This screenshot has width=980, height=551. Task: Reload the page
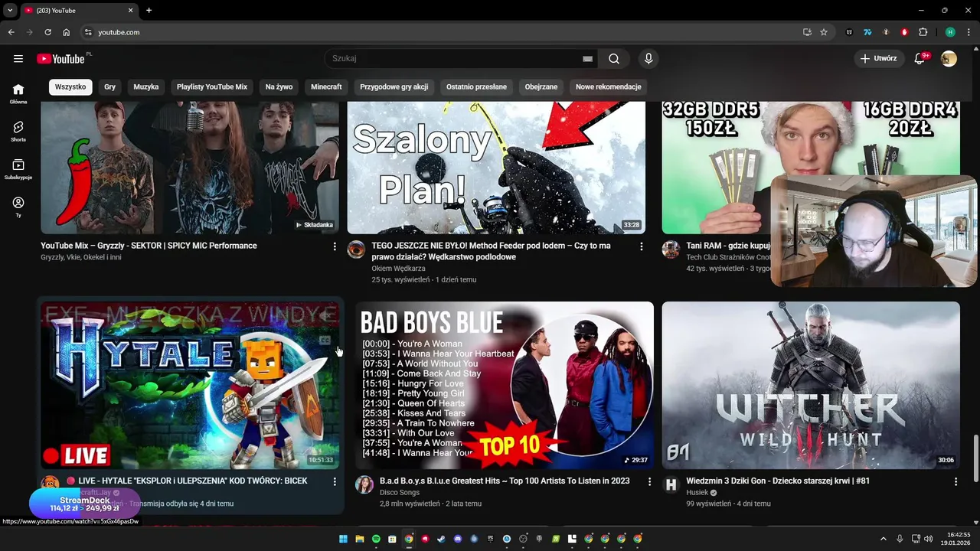(47, 32)
